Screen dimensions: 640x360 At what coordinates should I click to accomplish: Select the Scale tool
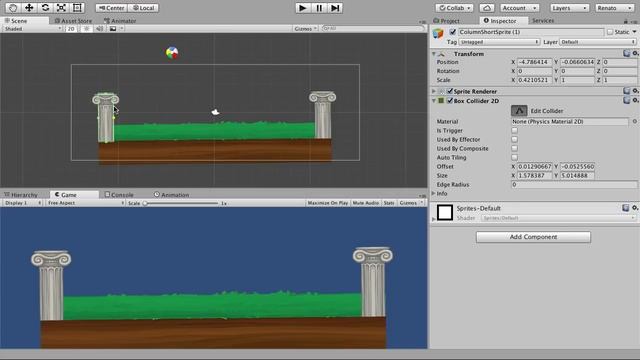(x=61, y=8)
